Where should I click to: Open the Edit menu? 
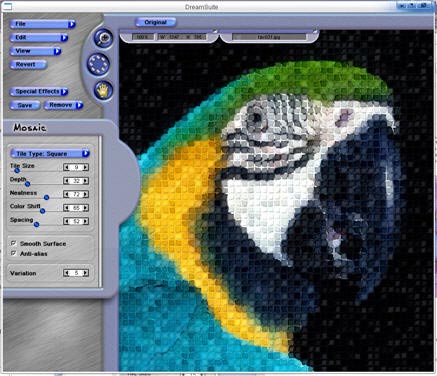click(x=39, y=38)
